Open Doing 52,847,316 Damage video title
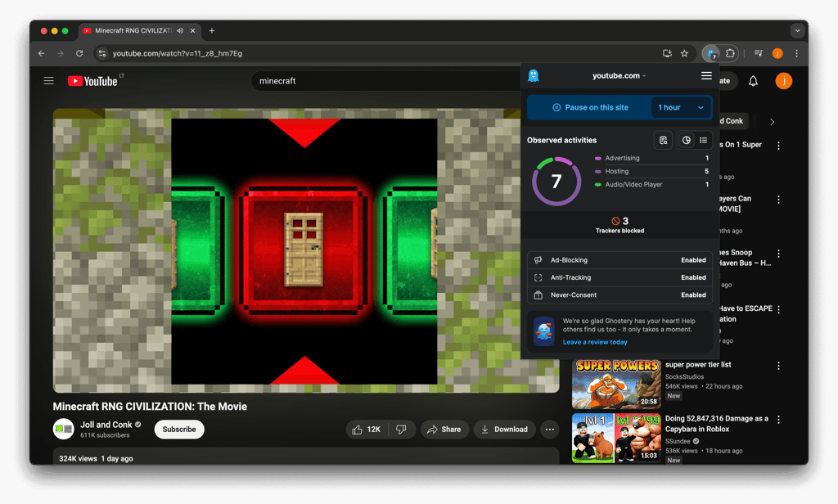 (x=717, y=424)
